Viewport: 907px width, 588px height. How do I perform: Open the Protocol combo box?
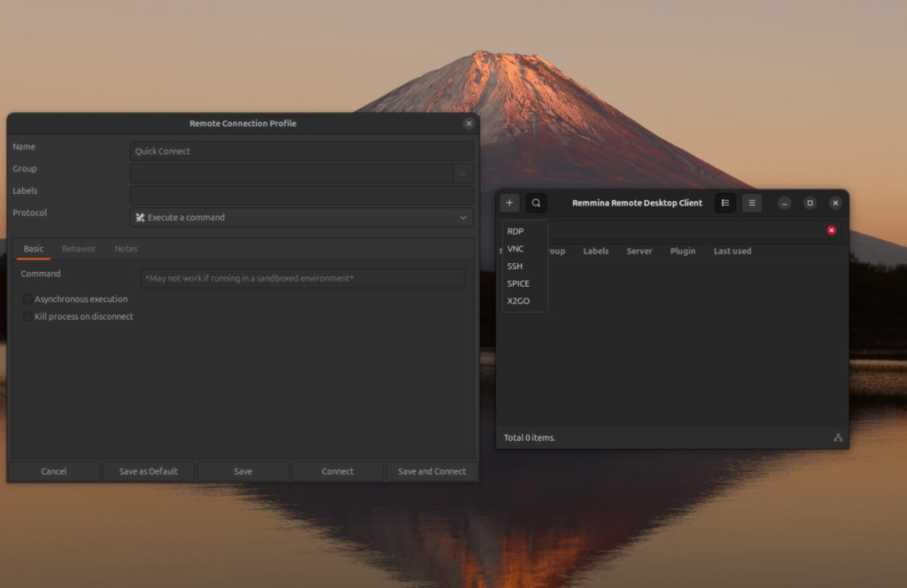pyautogui.click(x=301, y=217)
